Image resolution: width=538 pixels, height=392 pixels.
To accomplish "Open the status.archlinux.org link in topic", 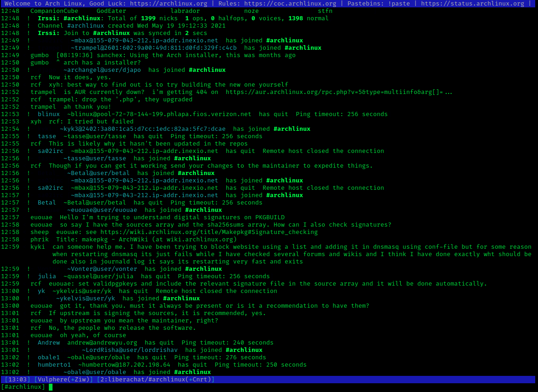I will 473,3.
